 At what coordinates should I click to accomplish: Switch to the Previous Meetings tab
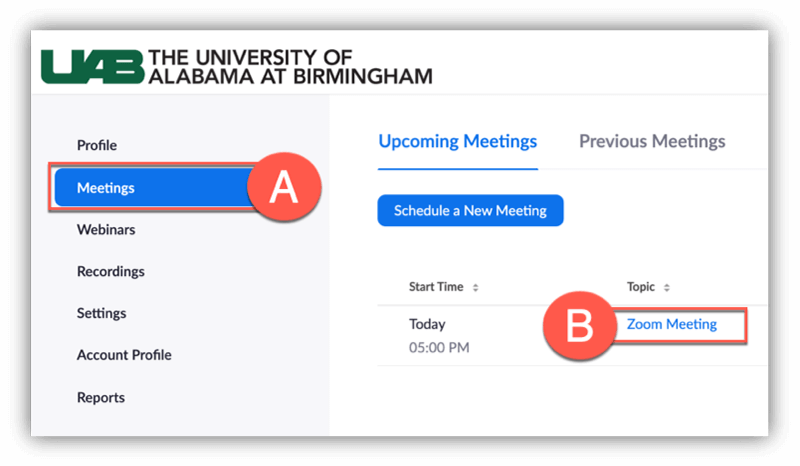pos(652,141)
